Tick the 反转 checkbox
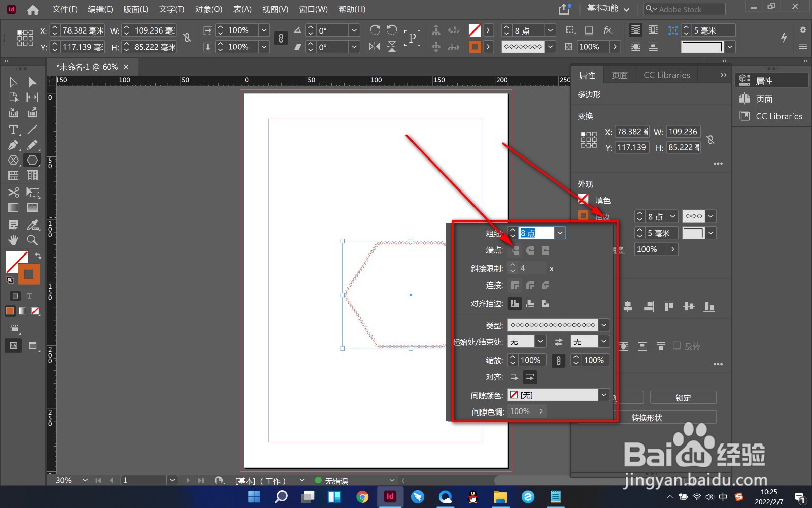812x508 pixels. [x=676, y=346]
